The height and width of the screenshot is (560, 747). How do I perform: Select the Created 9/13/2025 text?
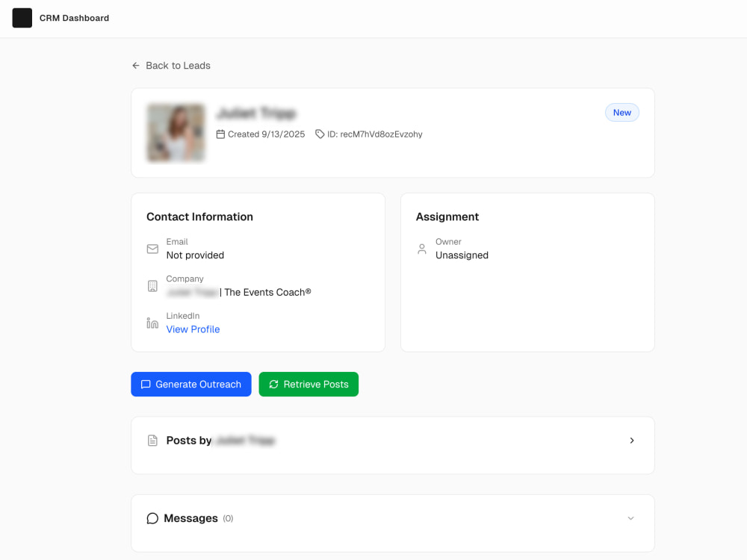pos(267,134)
